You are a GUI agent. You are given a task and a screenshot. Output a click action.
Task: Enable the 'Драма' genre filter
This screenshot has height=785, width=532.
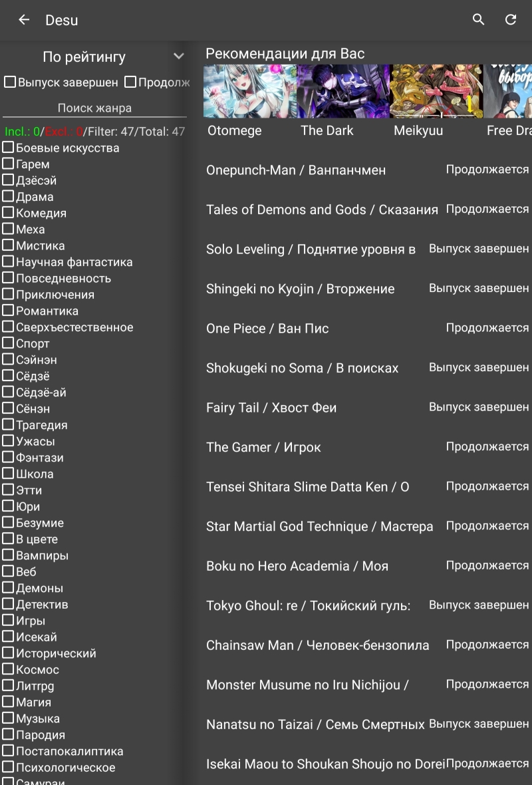8,196
